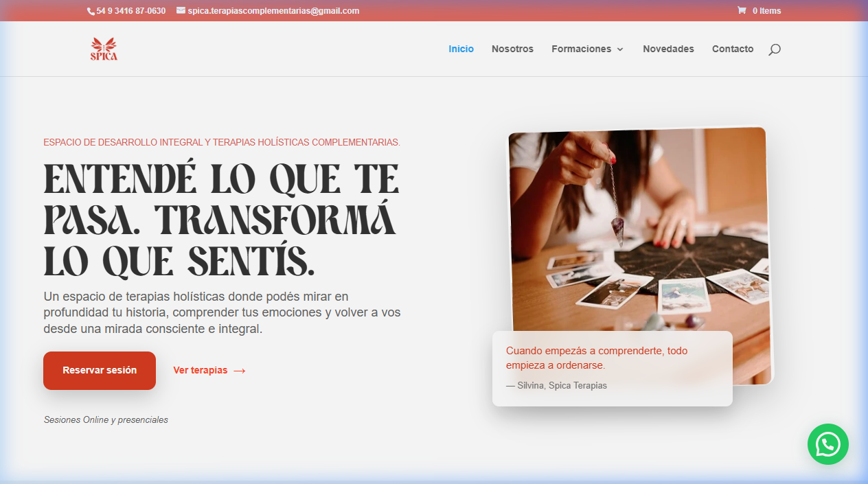The height and width of the screenshot is (484, 868).
Task: Open search with the magnifier icon
Action: (x=775, y=49)
